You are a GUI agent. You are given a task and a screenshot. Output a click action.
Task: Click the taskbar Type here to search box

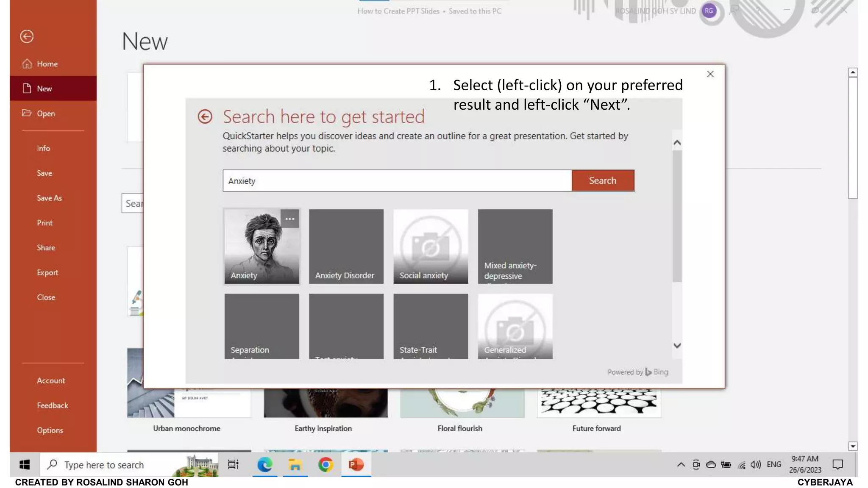[x=129, y=465]
